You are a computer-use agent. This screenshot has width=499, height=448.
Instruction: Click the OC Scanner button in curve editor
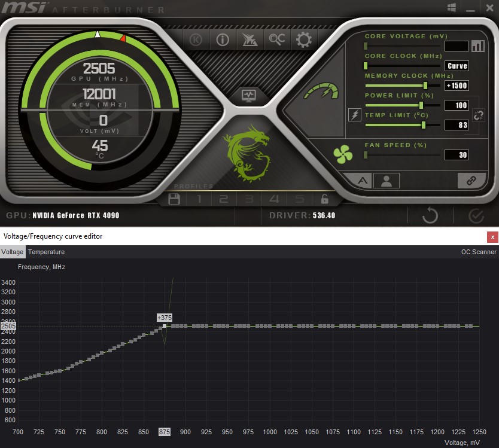[x=479, y=252]
